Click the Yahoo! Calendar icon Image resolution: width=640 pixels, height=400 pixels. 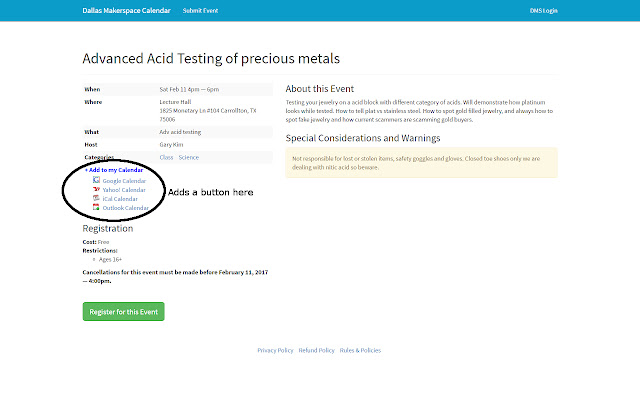click(96, 189)
